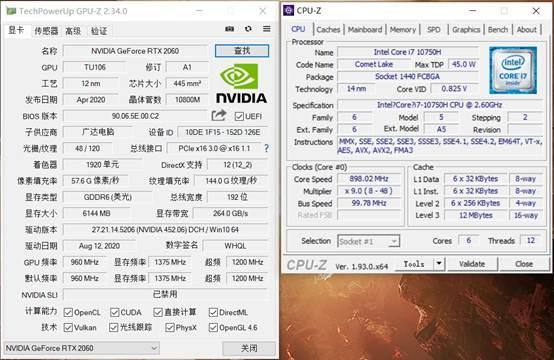Viewport: 554px width, 360px height.
Task: Toggle the UEFI checkbox
Action: 239,116
